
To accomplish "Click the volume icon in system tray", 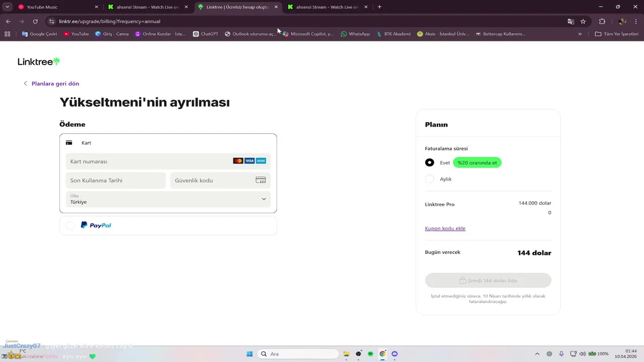I will click(x=582, y=354).
